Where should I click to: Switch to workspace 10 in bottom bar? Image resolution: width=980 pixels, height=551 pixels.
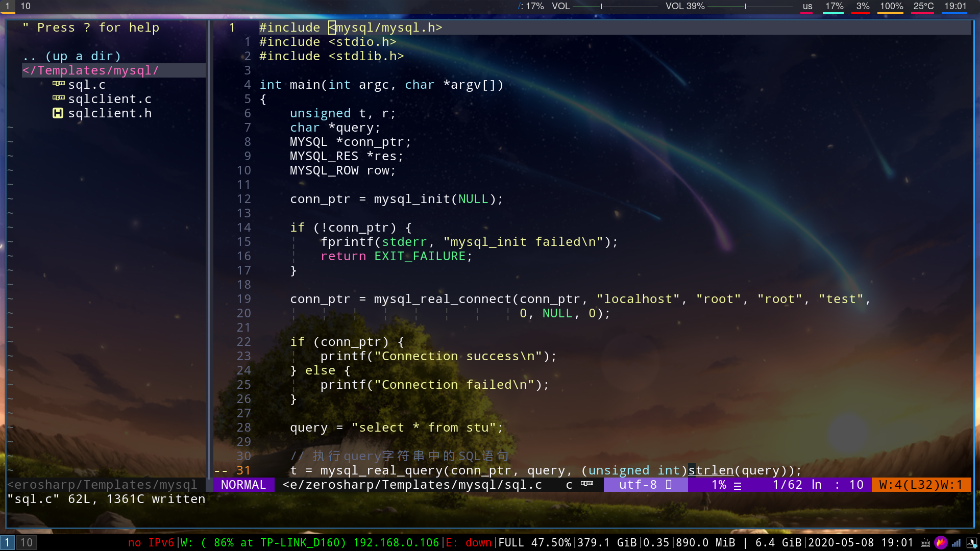27,543
